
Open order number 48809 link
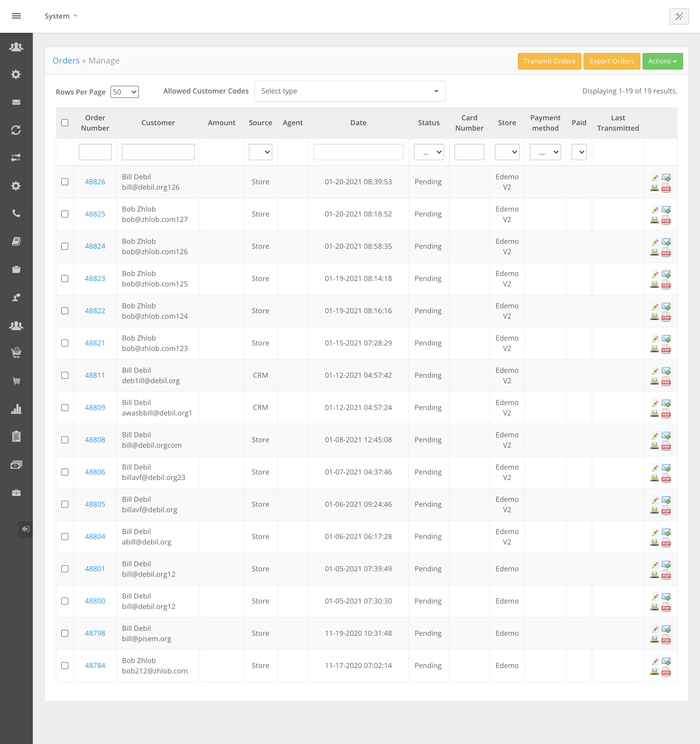[x=95, y=408]
